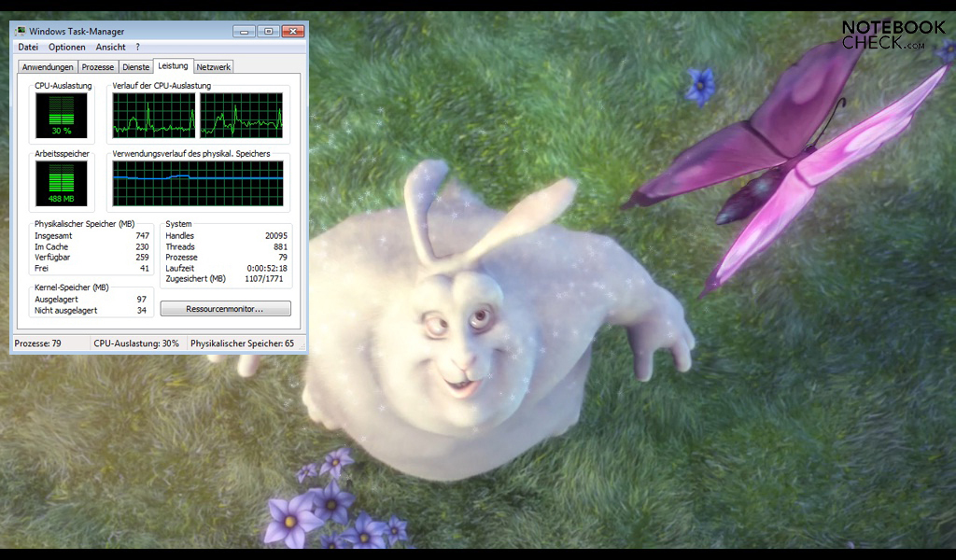Click the Nicht ausgelagert value 34
The width and height of the screenshot is (956, 560).
click(142, 310)
